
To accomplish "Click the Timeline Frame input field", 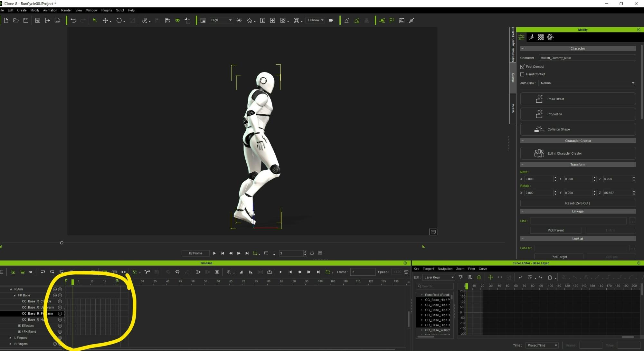I will click(363, 272).
